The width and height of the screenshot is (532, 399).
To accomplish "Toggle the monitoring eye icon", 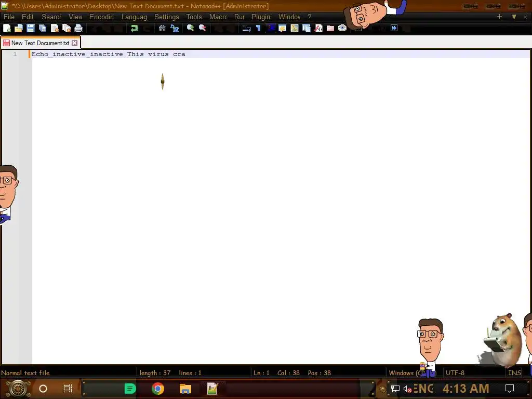I will pos(342,29).
